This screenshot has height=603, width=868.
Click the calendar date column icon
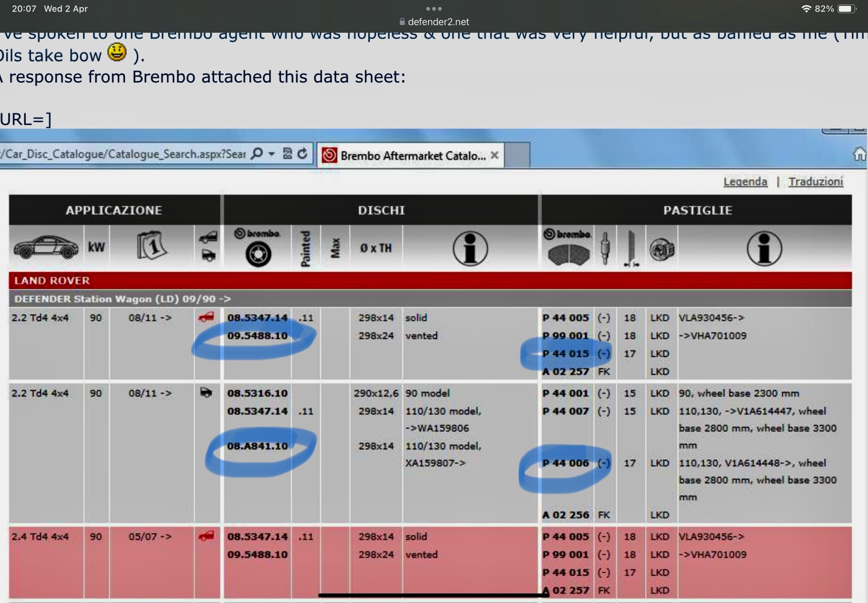[151, 245]
